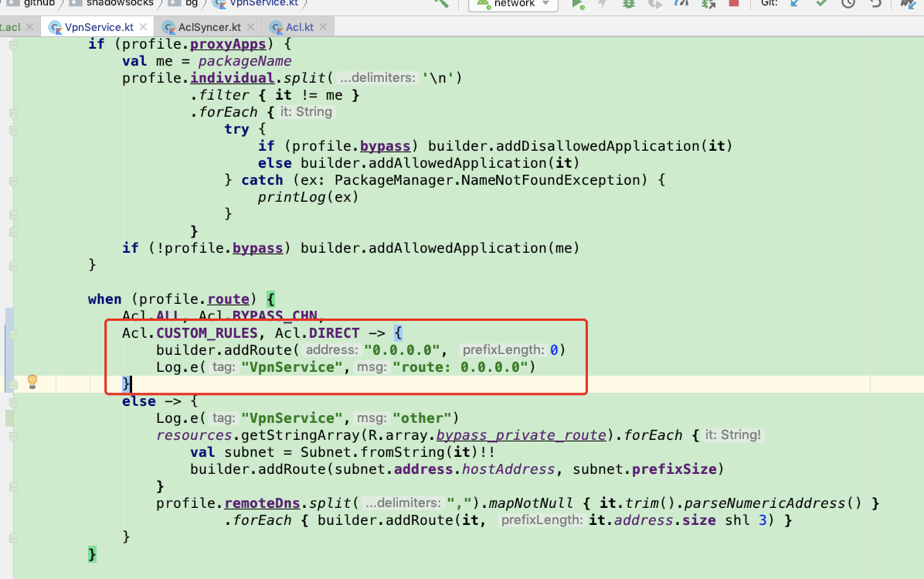Screen dimensions: 924x579
Task: Click the "route: 0.0.0.0" string literal
Action: (x=460, y=367)
